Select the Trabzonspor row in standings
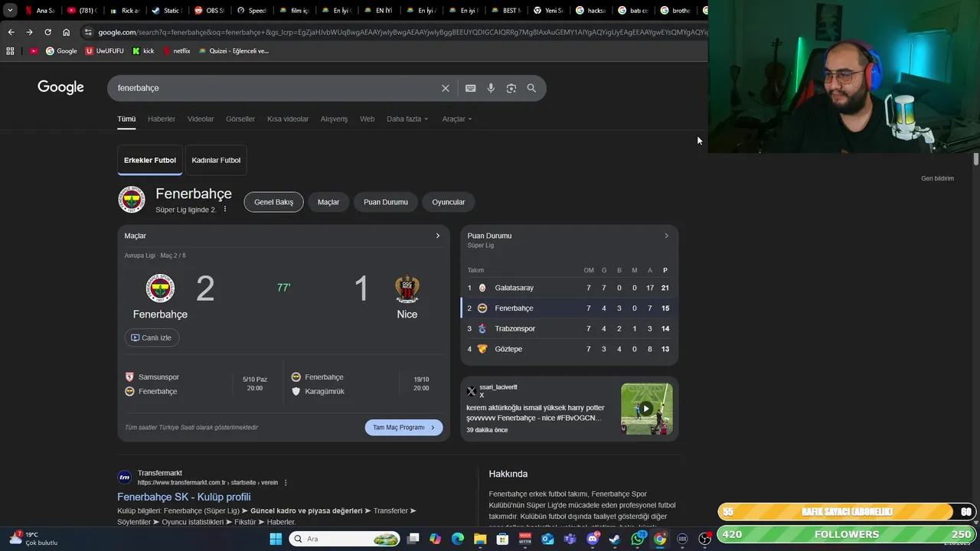 [569, 328]
